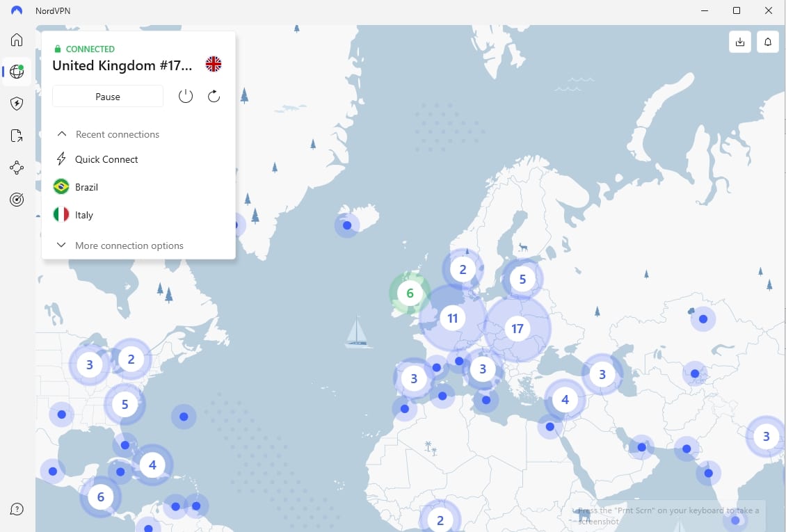Minimize the NordVPN window

pos(705,10)
